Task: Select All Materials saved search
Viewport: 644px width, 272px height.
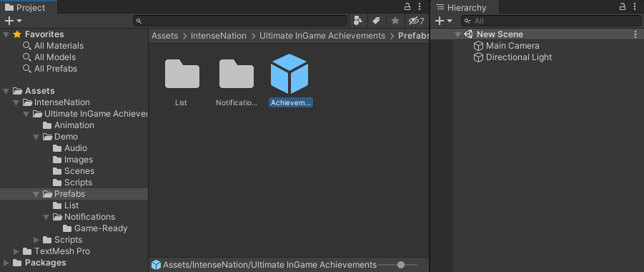Action: pos(59,46)
